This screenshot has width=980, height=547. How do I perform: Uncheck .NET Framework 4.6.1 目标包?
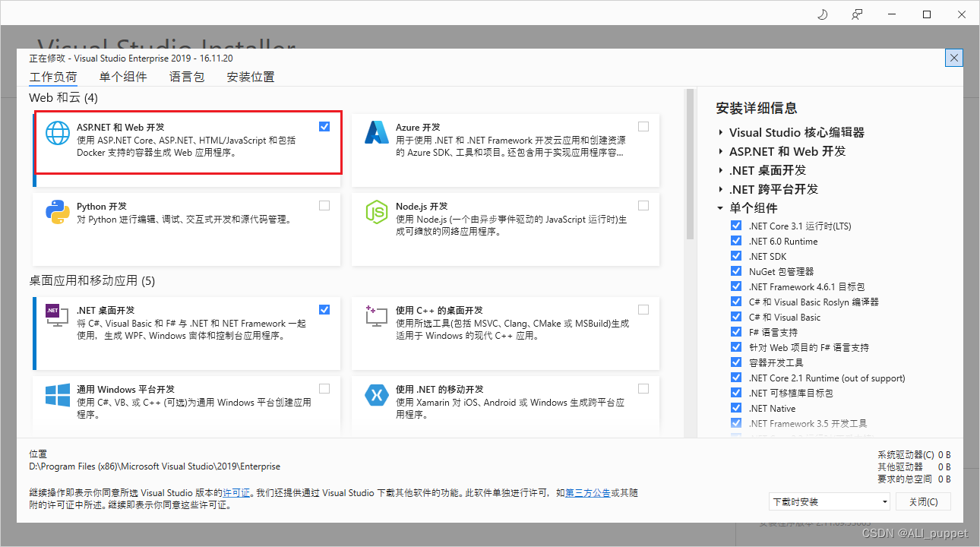click(x=735, y=286)
